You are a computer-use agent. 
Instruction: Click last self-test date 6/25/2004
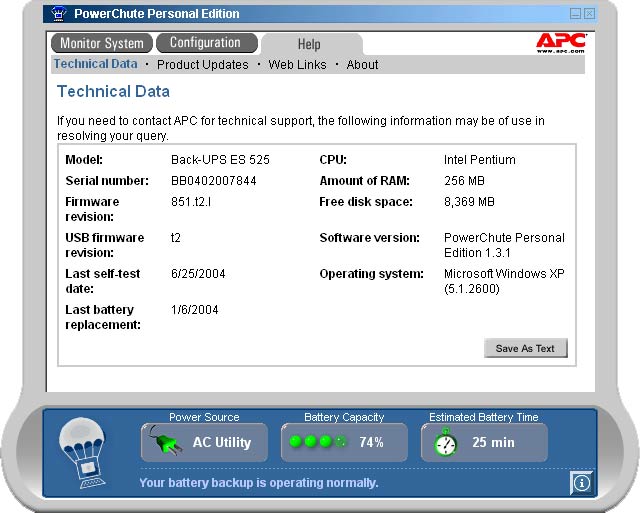[198, 273]
